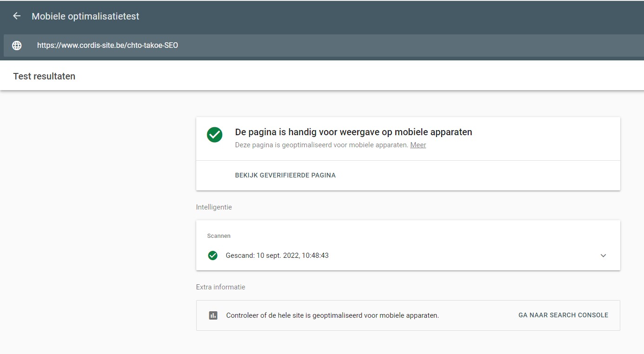Click the Scannen label
Viewport: 644px width, 354px height.
tap(219, 236)
